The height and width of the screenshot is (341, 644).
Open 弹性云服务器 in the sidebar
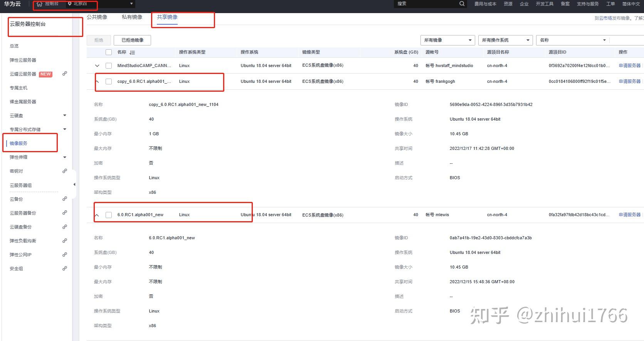(x=23, y=60)
